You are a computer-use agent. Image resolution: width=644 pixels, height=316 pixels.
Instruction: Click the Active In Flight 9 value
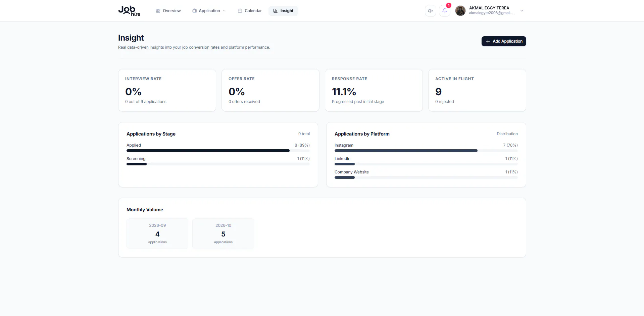(438, 92)
